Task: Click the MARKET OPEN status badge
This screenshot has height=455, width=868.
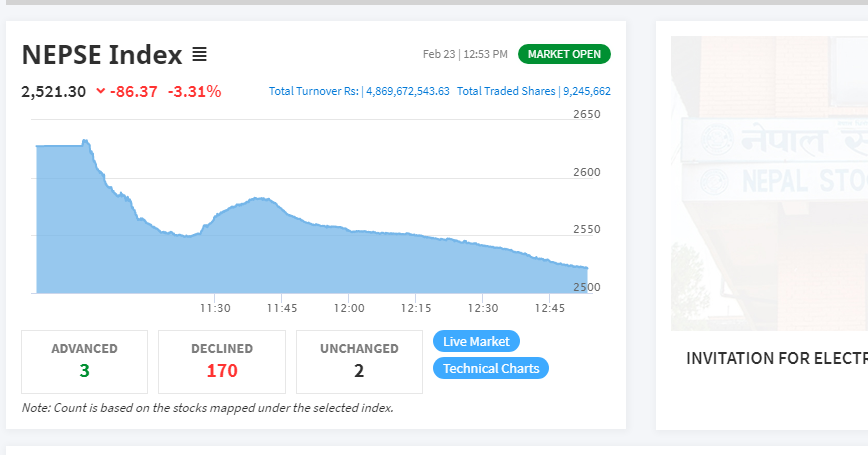Action: pos(564,54)
